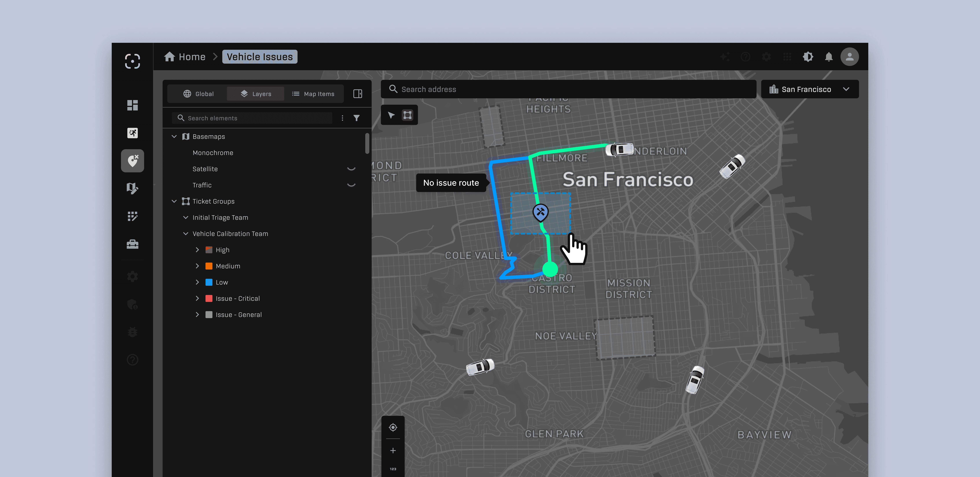Open the dashboard icon in sidebar
The width and height of the screenshot is (980, 477).
(x=132, y=105)
